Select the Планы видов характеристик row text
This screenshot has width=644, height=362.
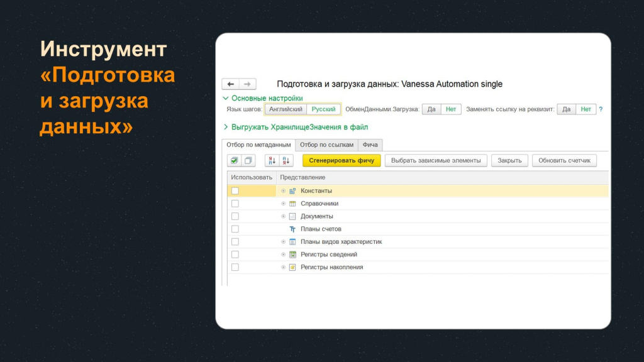tap(341, 242)
